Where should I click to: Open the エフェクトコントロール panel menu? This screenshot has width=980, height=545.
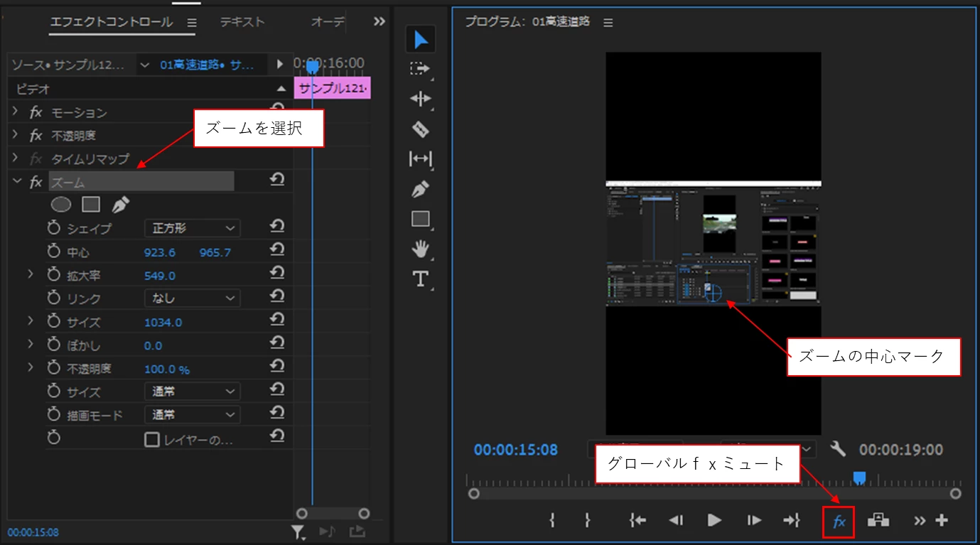coord(191,23)
